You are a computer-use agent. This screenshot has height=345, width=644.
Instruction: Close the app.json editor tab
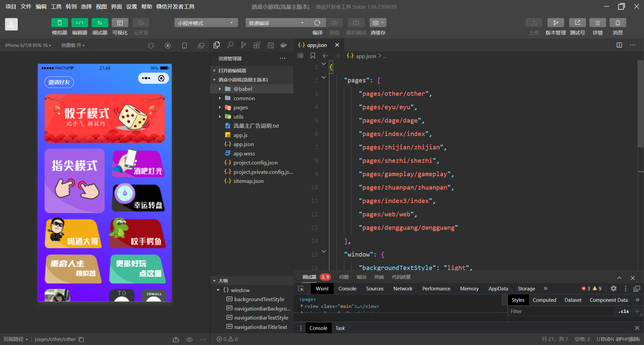pos(337,45)
